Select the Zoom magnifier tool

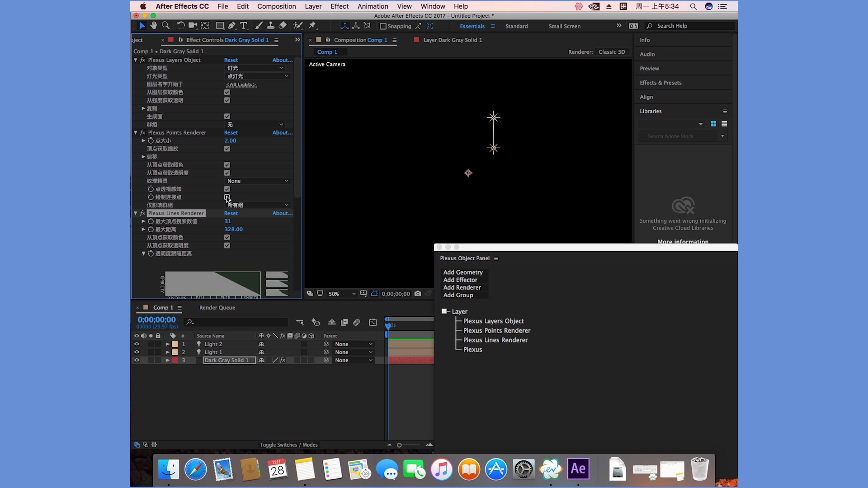click(166, 26)
